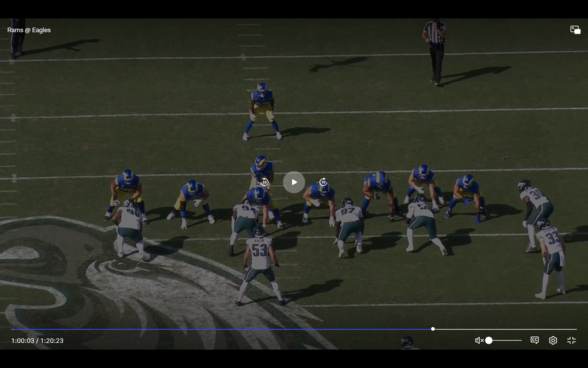Click the middle of the volume slider track
This screenshot has height=368, width=588.
coord(505,340)
